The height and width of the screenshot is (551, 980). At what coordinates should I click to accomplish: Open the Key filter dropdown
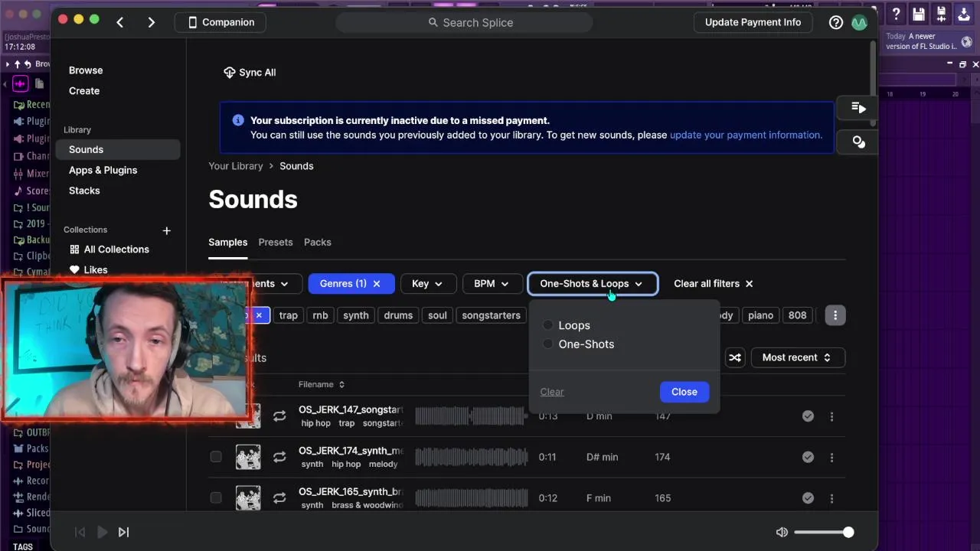pos(428,284)
